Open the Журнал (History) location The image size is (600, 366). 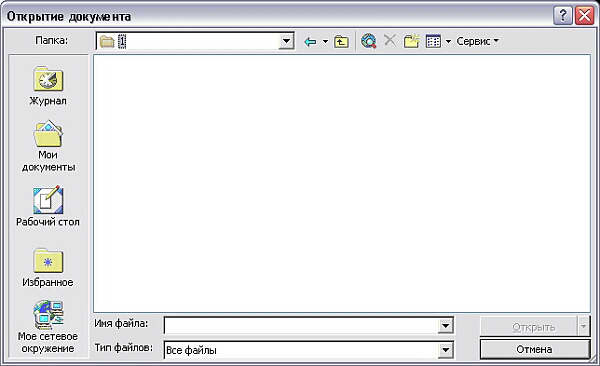pos(48,86)
